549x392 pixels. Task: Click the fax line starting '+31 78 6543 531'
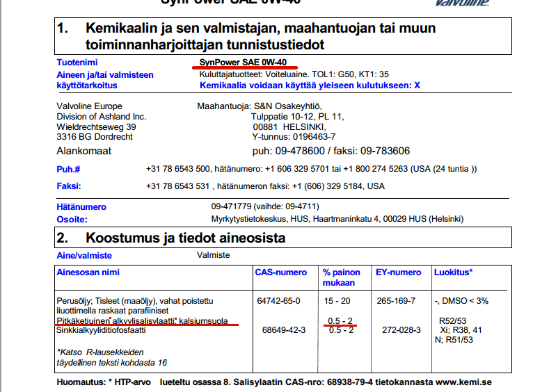click(x=265, y=186)
